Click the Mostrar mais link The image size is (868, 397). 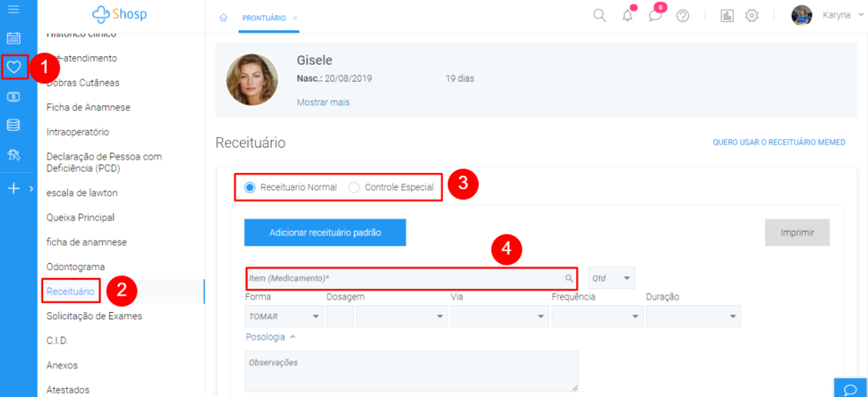(x=323, y=102)
